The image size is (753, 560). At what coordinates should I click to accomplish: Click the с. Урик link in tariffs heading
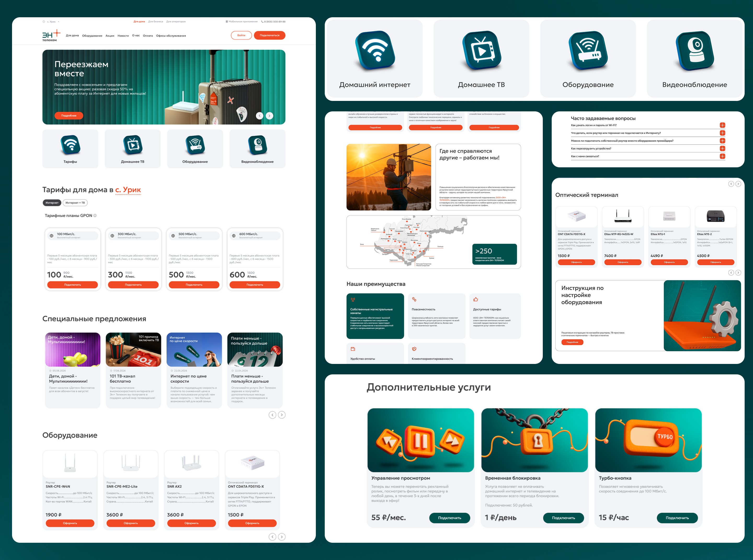pyautogui.click(x=128, y=190)
